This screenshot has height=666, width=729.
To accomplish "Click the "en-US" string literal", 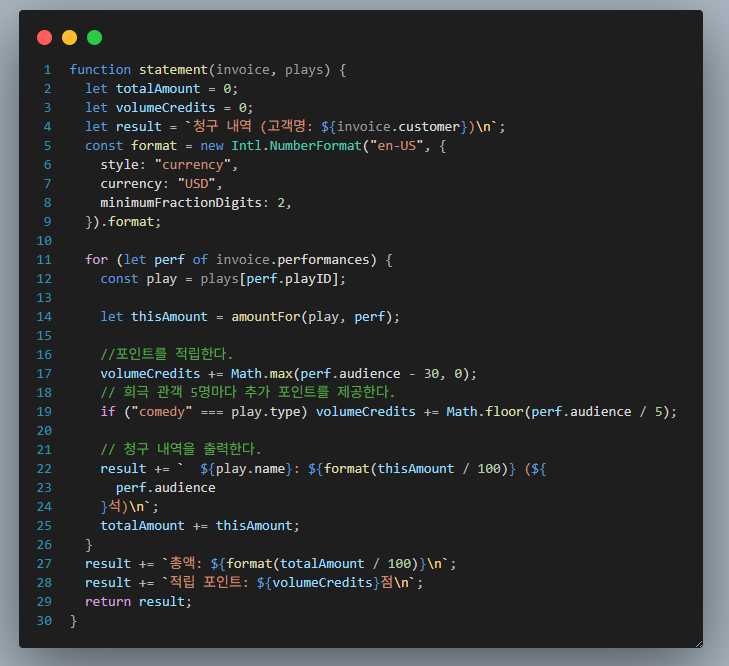I will pos(397,146).
